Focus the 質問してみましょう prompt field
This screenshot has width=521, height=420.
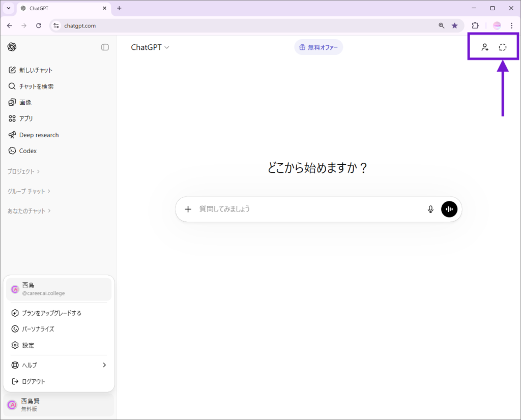pyautogui.click(x=305, y=209)
